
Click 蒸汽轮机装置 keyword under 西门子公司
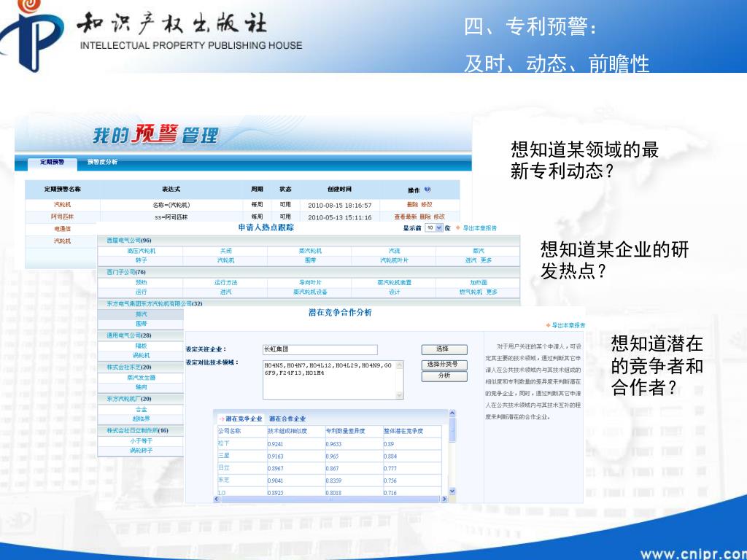394,282
